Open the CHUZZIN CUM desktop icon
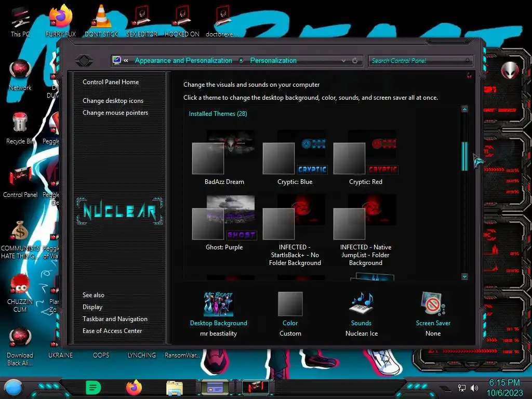 coord(20,293)
